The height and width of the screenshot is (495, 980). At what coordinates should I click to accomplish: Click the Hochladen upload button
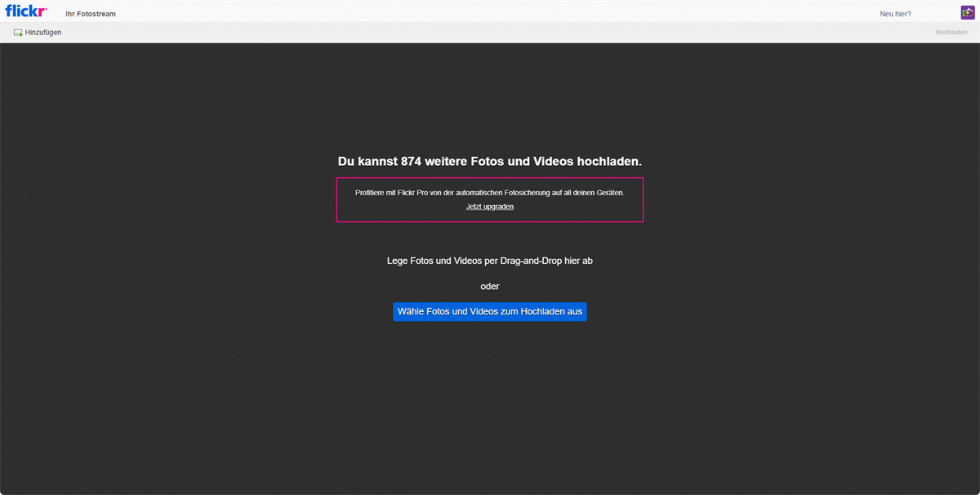coord(951,33)
